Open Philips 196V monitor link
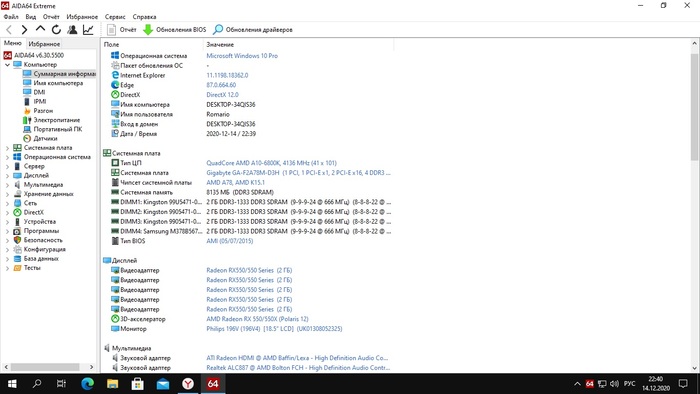 click(274, 329)
